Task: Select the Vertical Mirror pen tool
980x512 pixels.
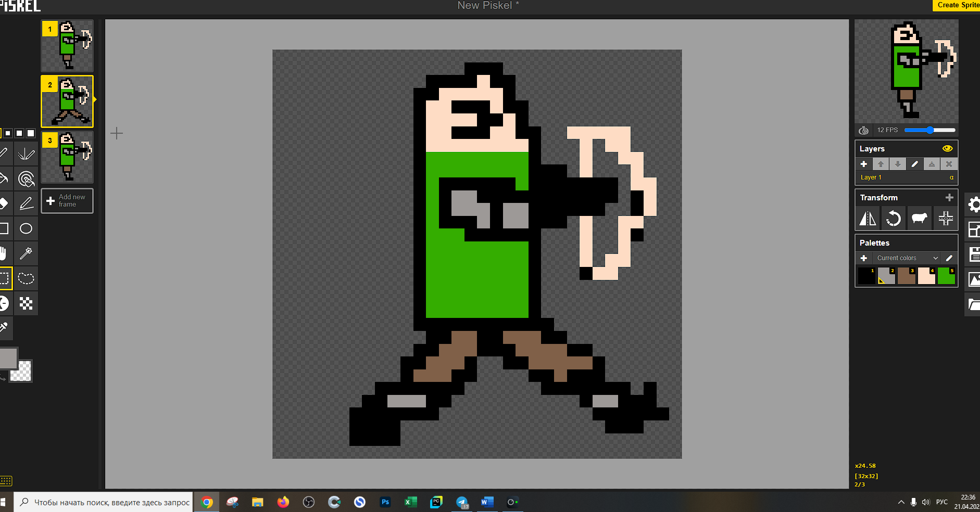Action: 26,154
